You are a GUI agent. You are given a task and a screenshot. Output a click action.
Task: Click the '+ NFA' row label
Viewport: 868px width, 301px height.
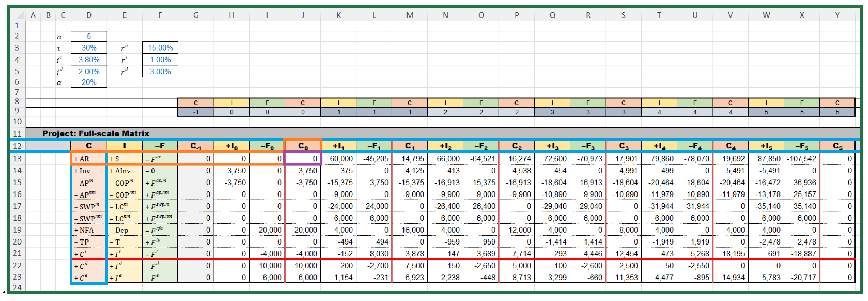[x=89, y=230]
